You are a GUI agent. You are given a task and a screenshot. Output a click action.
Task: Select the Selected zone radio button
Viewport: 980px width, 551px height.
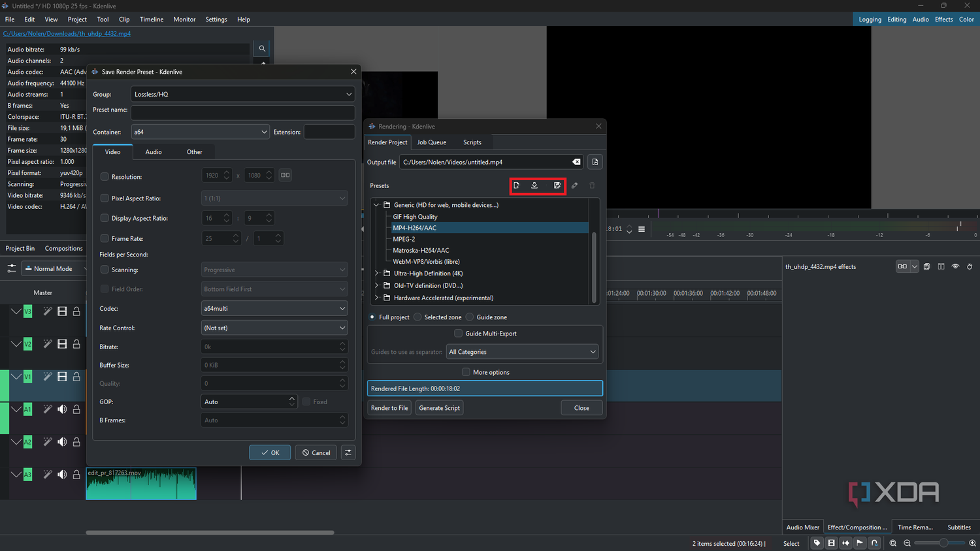pos(417,317)
